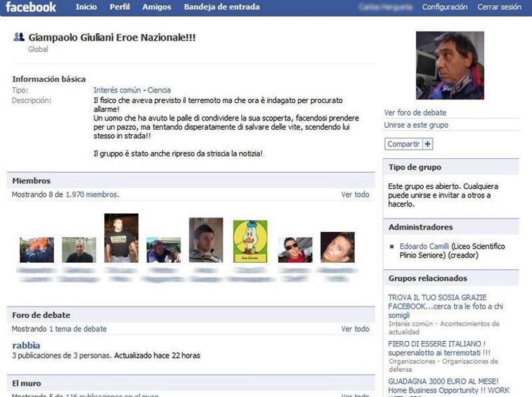Image resolution: width=532 pixels, height=397 pixels.
Task: Open Ver foro de debate link
Action: (x=415, y=113)
